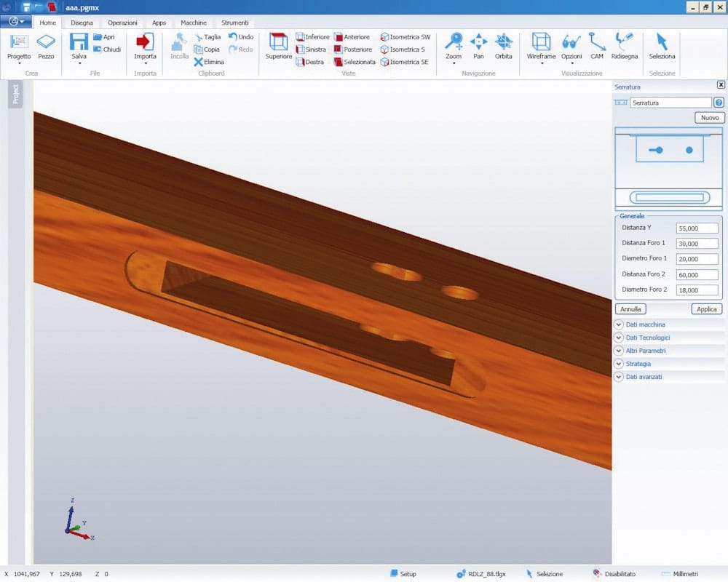Switch to Isometrica SW view
This screenshot has width=728, height=582.
point(405,37)
